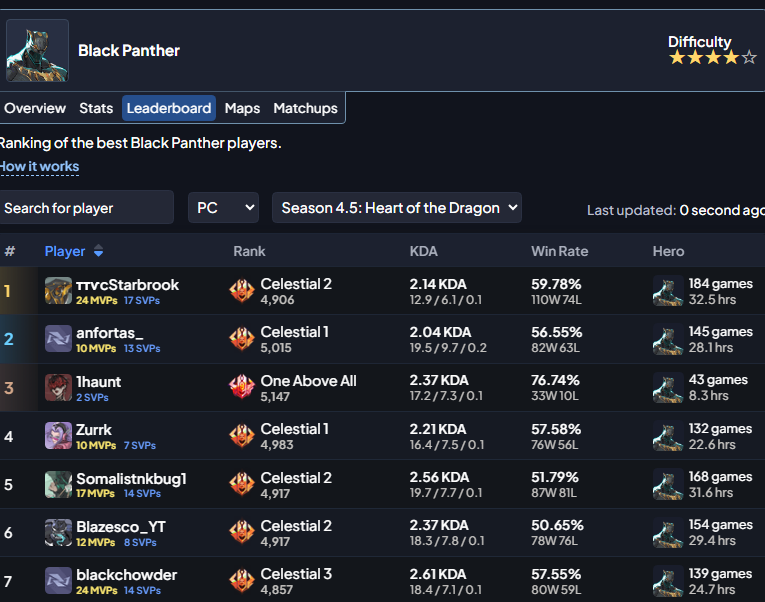Click Zurrk's Celestial 1 rank badge
Image resolution: width=765 pixels, height=602 pixels.
click(242, 436)
